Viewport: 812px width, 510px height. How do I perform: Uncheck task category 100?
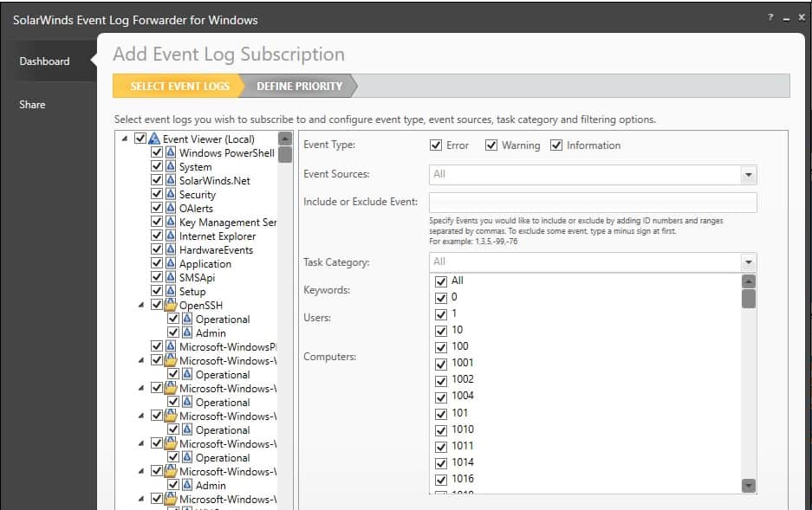(441, 347)
